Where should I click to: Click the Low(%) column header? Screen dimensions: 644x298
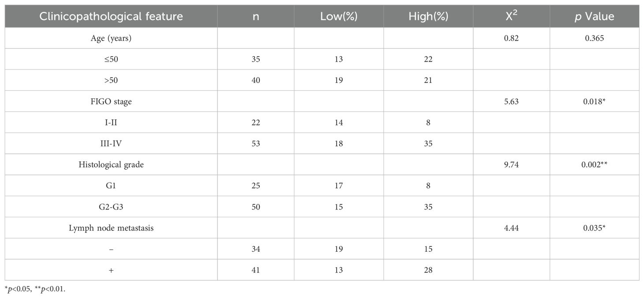tap(339, 17)
